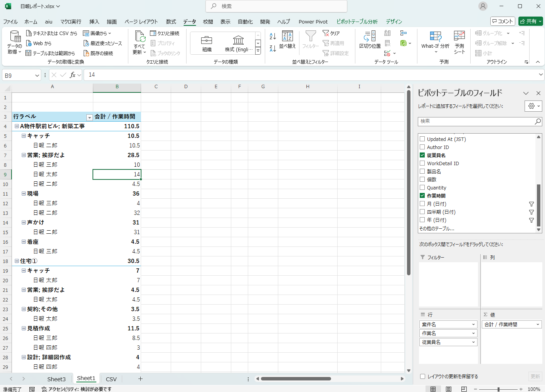Image resolution: width=545 pixels, height=392 pixels.
Task: Open the ピボットテーブル分析 tab
Action: [357, 22]
